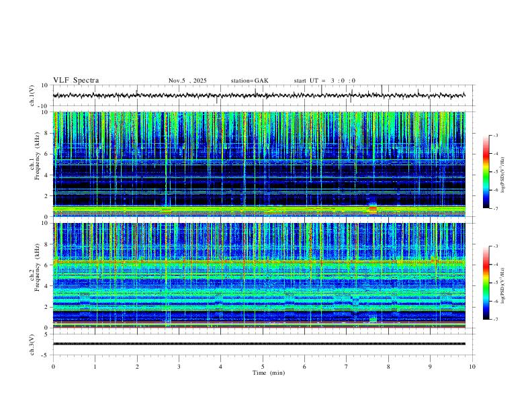Click the 6 kHz orange band in ch.2 spectrogram

[259, 262]
